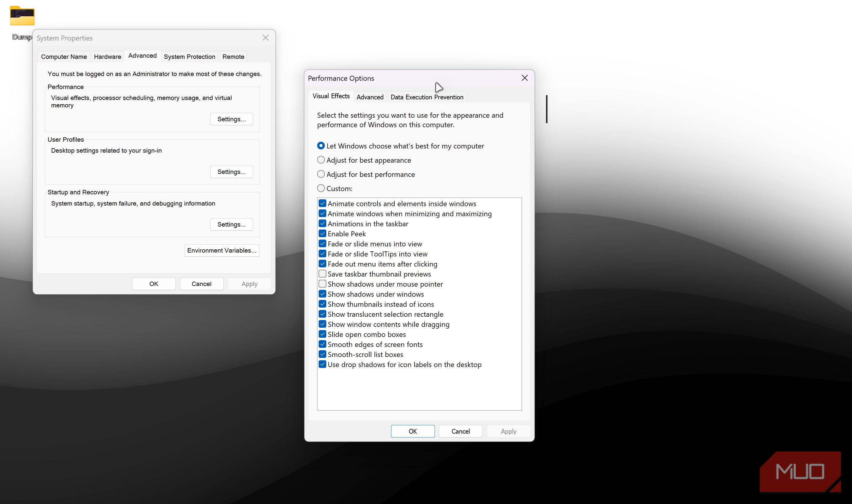Select the Advanced tab in System Properties
The image size is (852, 504).
point(142,56)
